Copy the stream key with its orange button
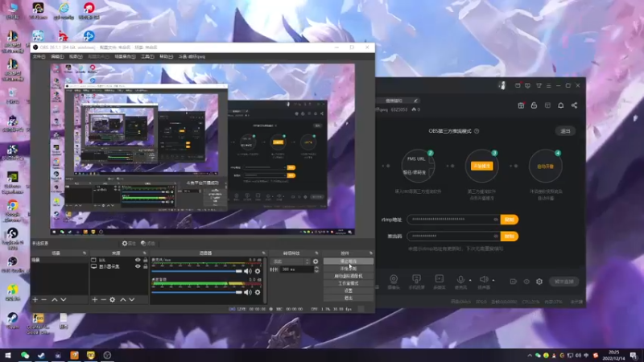This screenshot has height=362, width=644. click(510, 237)
